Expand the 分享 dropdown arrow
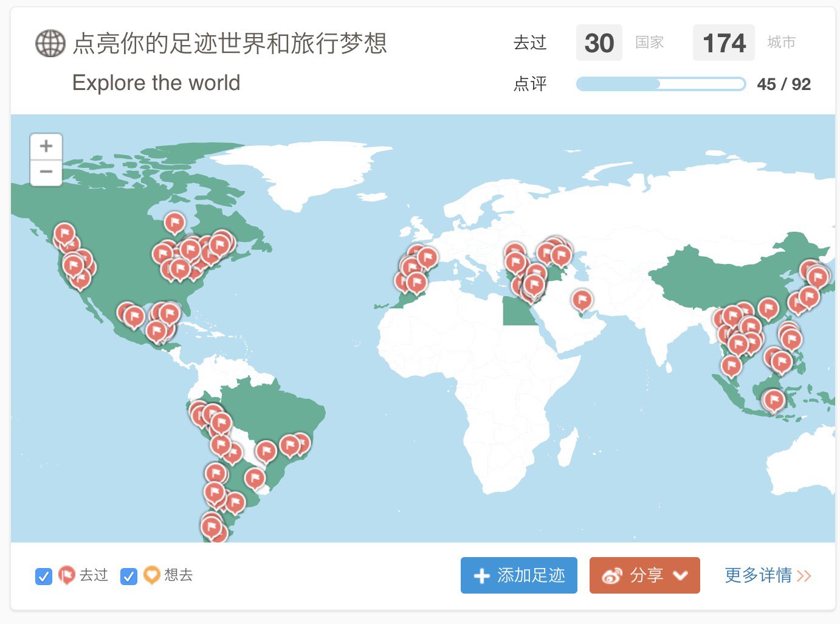The image size is (840, 624). [681, 575]
